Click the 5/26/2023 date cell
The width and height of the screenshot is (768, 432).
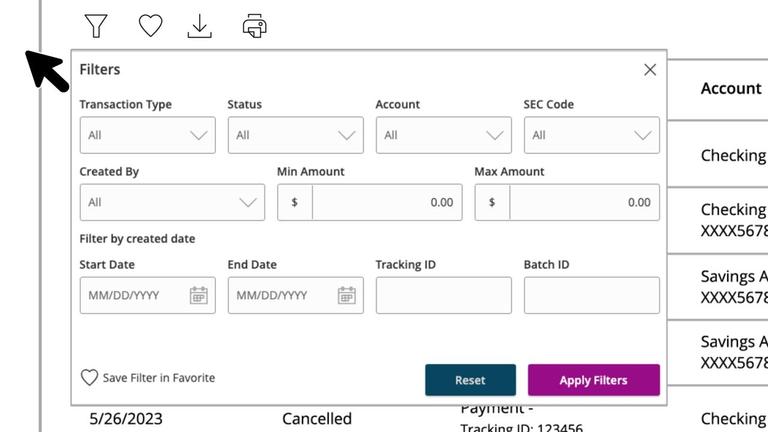click(126, 419)
